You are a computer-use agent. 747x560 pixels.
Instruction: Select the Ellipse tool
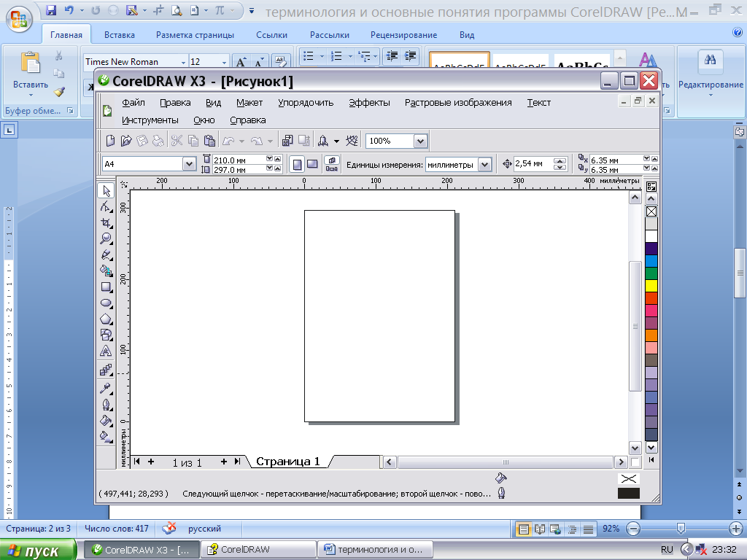pos(106,303)
